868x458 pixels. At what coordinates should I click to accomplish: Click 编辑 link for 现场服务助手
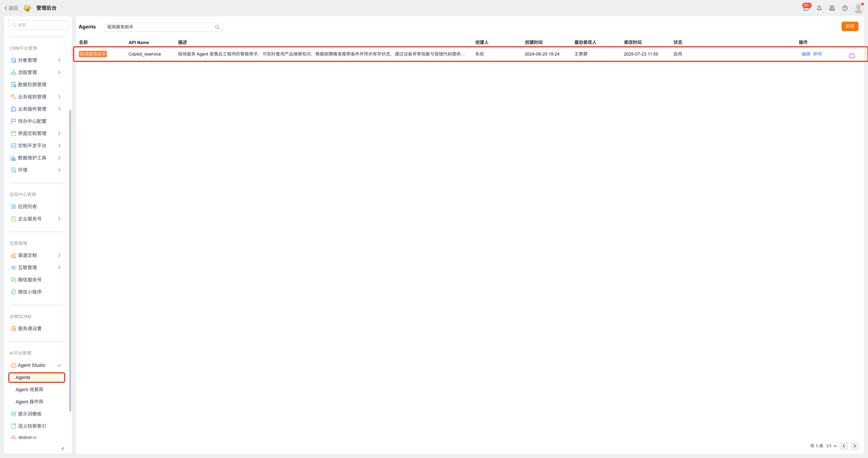(806, 54)
